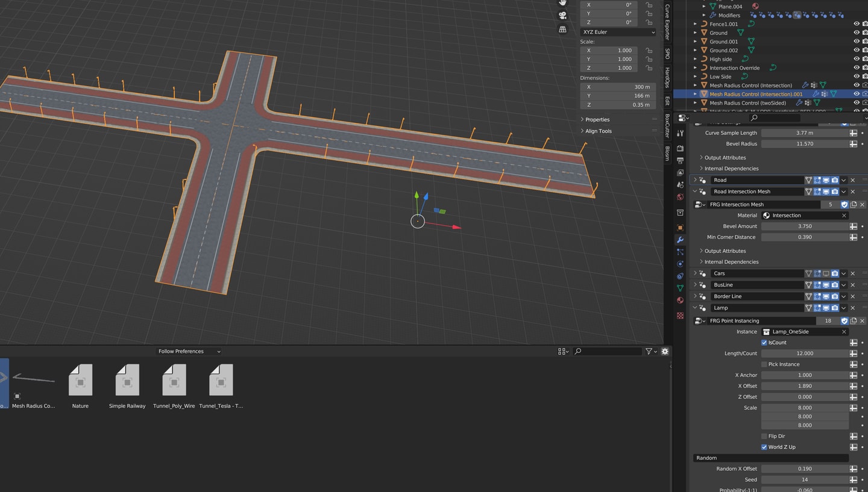This screenshot has width=868, height=492.
Task: Lock the Scale Z value
Action: coord(649,68)
